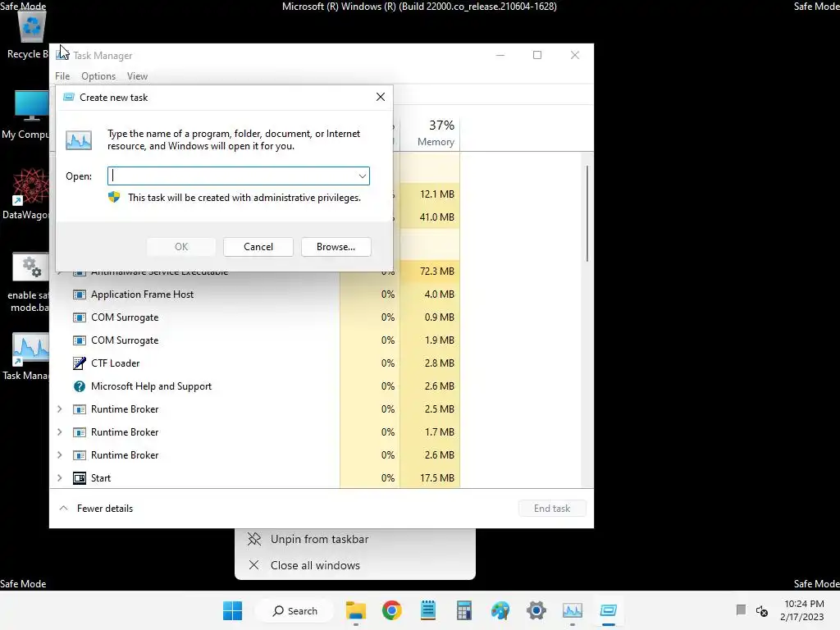Viewport: 840px width, 630px height.
Task: Choose Close all windows in jump list
Action: click(x=355, y=565)
